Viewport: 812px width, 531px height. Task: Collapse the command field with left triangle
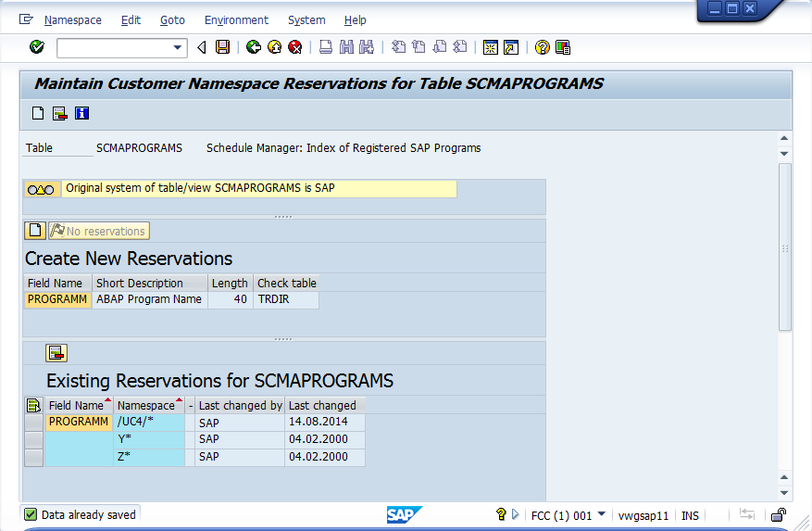tap(201, 47)
